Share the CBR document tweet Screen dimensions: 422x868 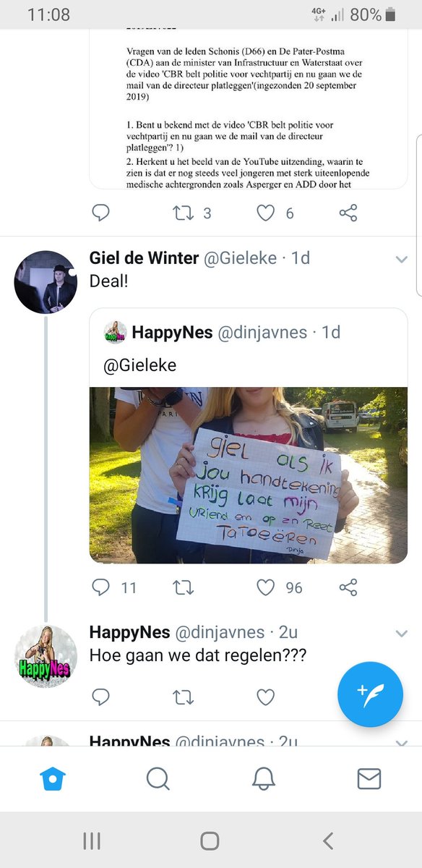pos(348,213)
